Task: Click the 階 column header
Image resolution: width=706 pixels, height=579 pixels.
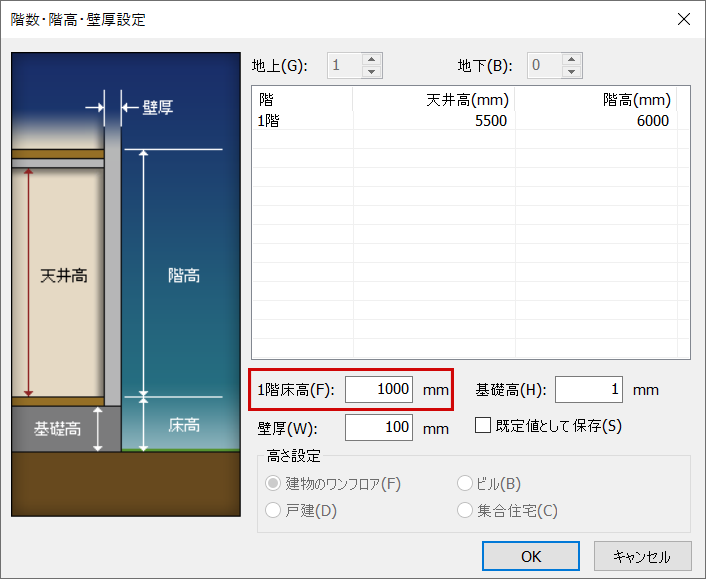Action: pyautogui.click(x=303, y=99)
